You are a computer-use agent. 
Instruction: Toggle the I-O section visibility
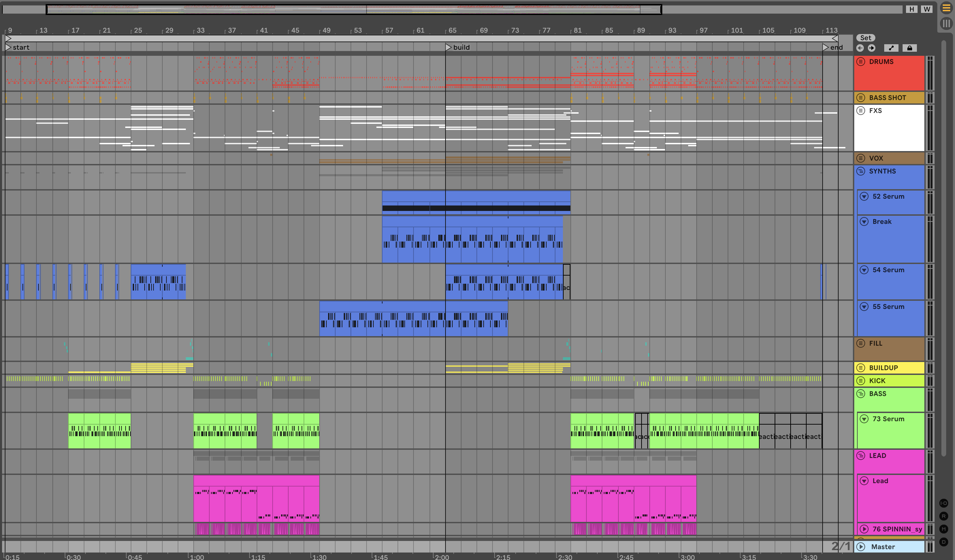944,503
